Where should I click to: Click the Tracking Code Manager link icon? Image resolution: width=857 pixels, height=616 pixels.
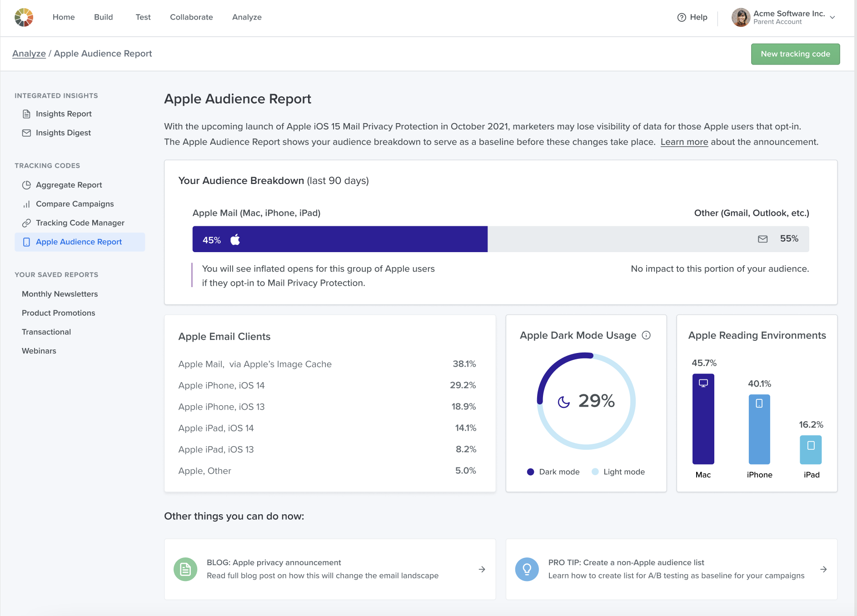click(x=26, y=223)
